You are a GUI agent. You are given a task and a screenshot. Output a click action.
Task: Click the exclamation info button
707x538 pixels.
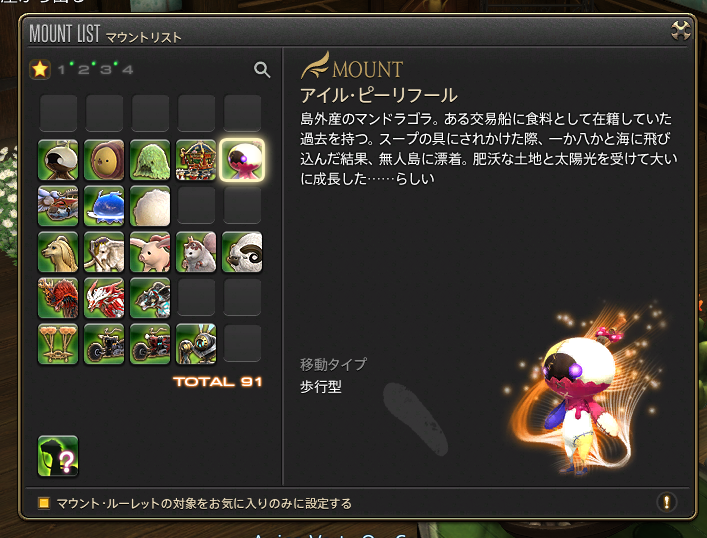(x=666, y=501)
